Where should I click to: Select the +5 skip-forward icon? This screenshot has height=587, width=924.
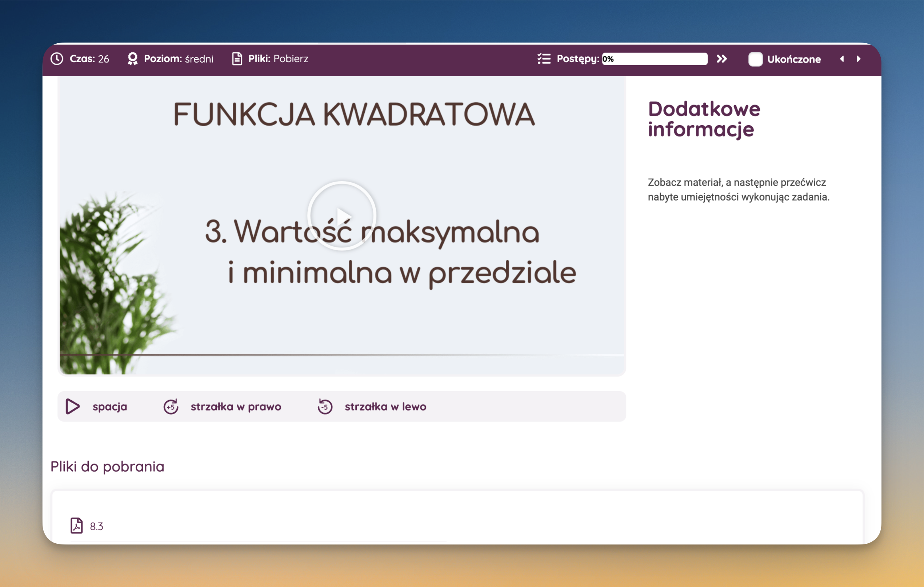coord(171,406)
